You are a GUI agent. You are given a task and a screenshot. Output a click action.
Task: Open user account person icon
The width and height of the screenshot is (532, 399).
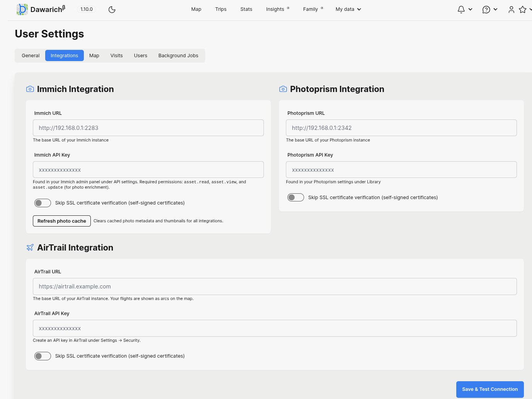[511, 9]
